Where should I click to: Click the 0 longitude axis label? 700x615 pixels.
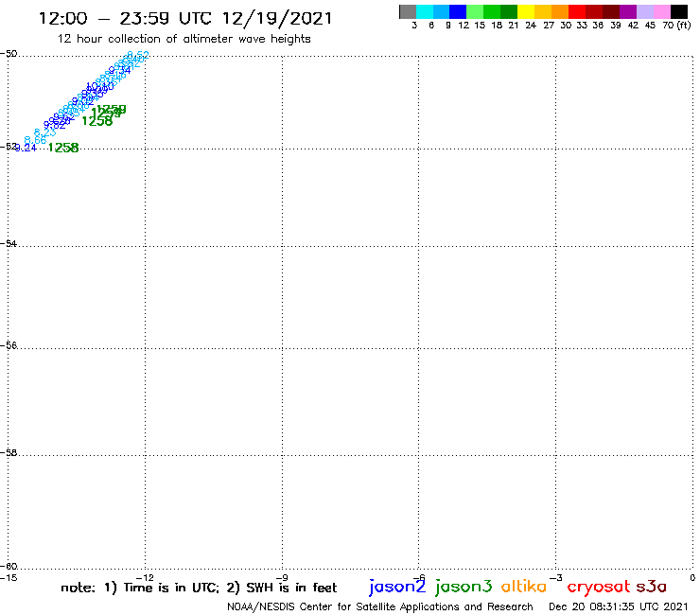(692, 578)
